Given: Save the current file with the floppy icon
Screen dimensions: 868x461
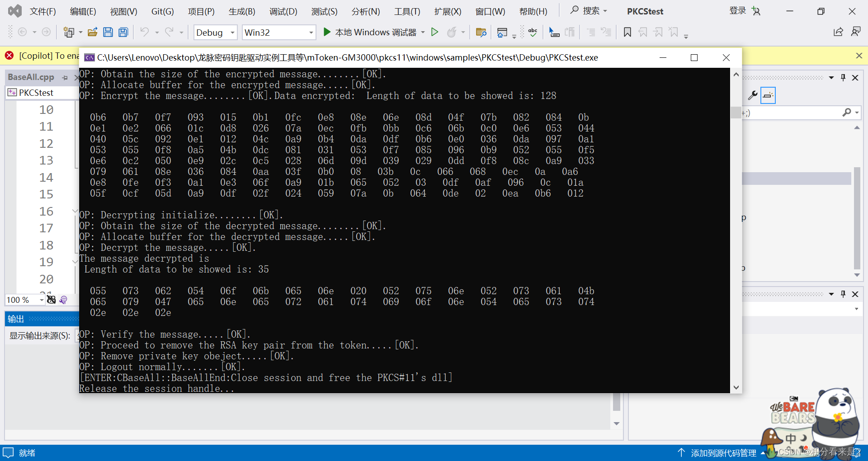Looking at the screenshot, I should pos(108,32).
